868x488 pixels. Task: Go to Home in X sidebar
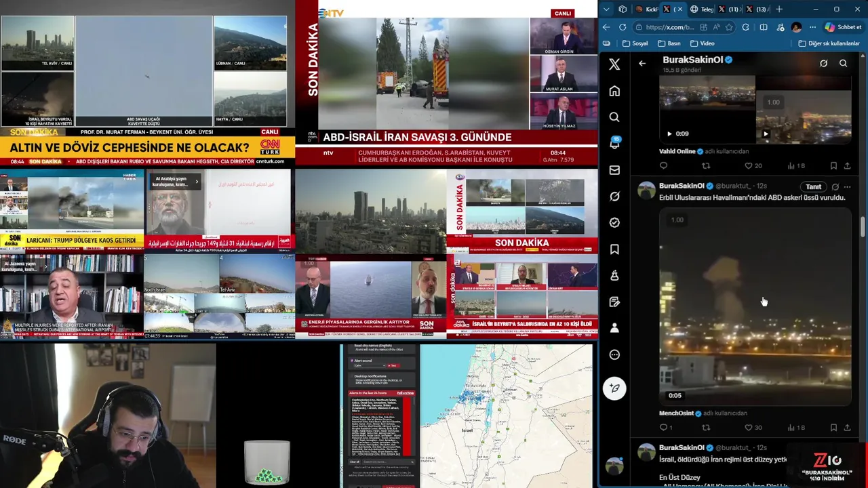coord(614,91)
